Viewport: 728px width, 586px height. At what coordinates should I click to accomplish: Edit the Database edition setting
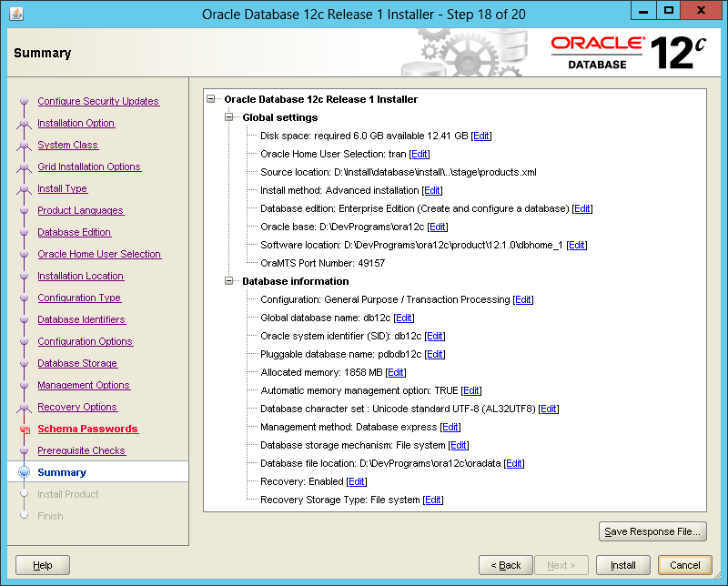pyautogui.click(x=582, y=208)
